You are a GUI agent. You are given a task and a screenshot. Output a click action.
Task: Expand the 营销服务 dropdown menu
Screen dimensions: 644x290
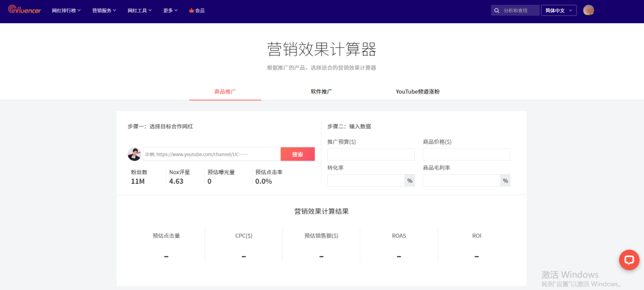pyautogui.click(x=104, y=11)
